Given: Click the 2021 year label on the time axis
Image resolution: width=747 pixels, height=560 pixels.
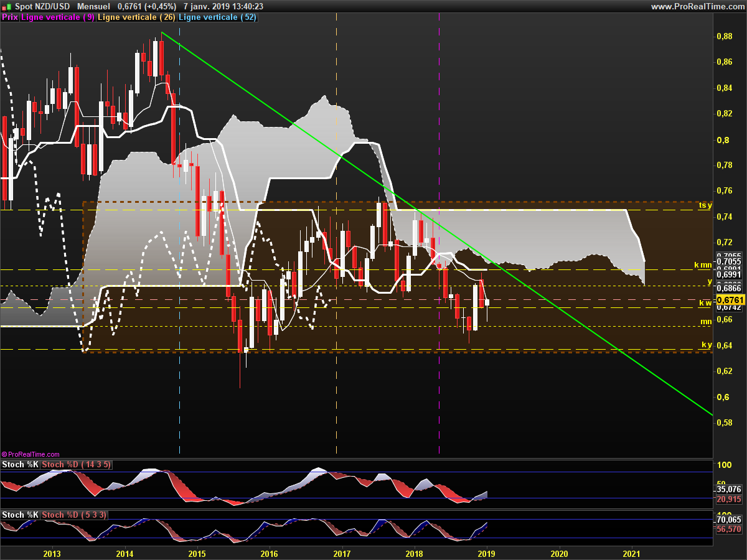Looking at the screenshot, I should tap(632, 553).
